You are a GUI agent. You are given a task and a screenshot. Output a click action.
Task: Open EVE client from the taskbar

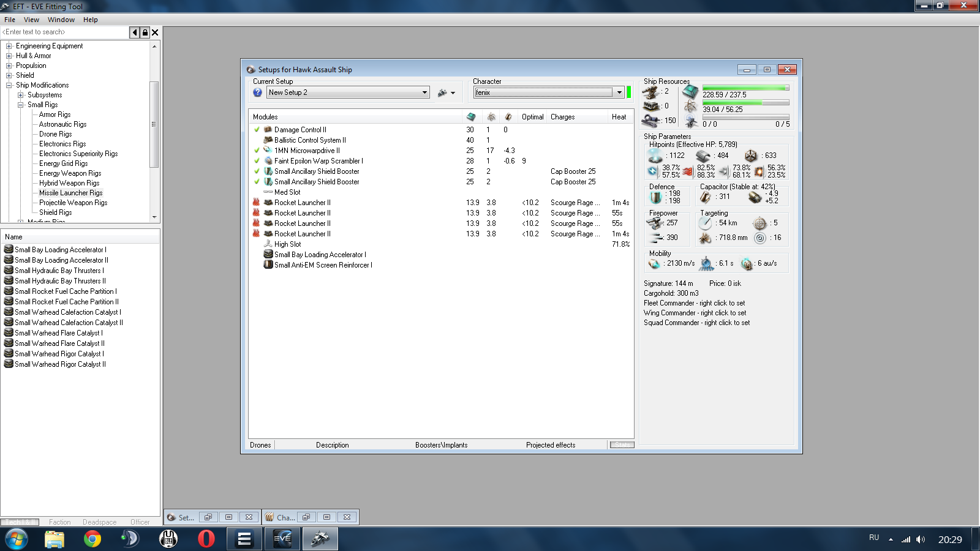282,539
